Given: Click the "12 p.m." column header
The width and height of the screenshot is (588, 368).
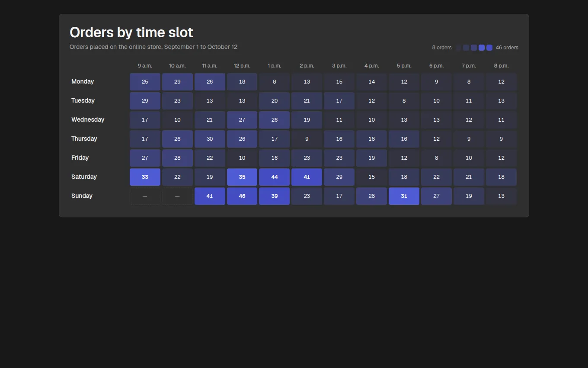Looking at the screenshot, I should 242,66.
